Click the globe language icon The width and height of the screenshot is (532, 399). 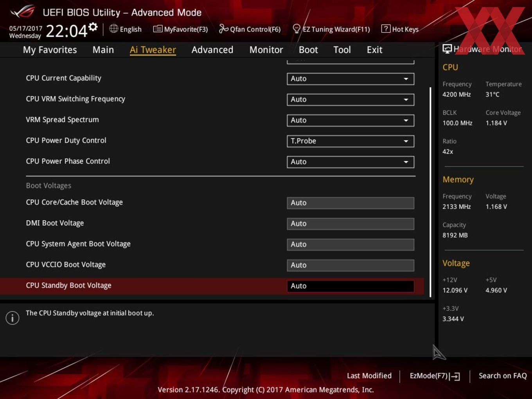pos(113,29)
